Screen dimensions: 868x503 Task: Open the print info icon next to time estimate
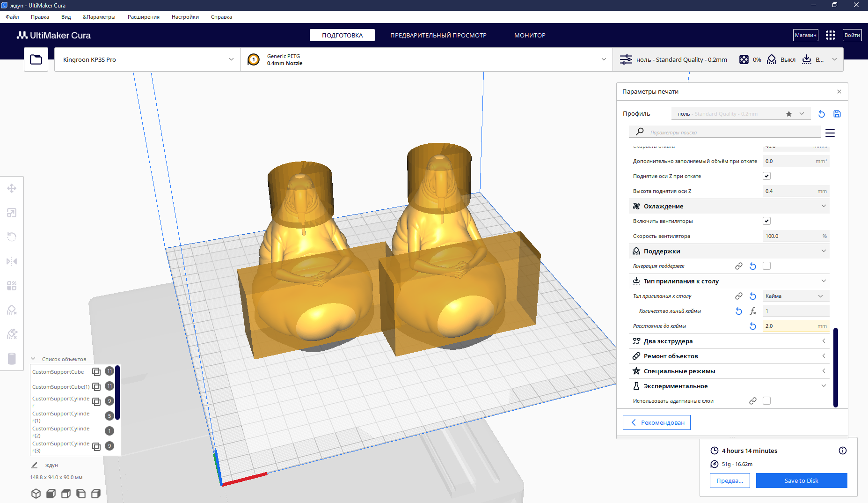click(x=842, y=451)
